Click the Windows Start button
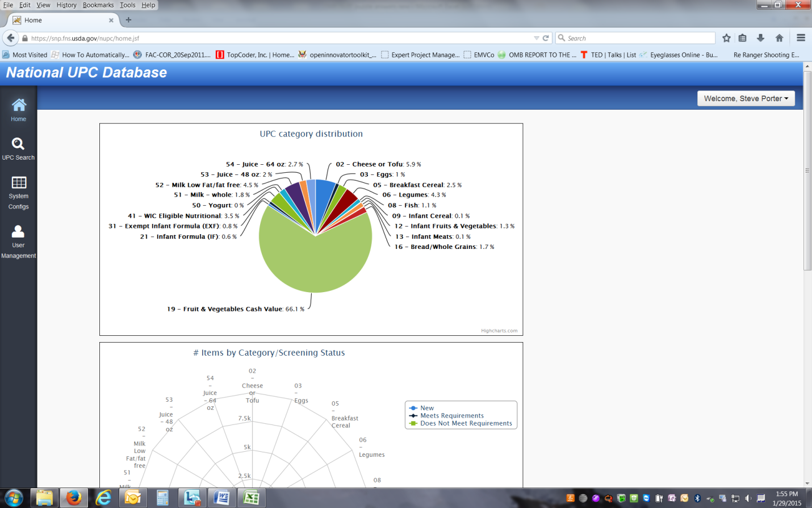The image size is (812, 508). [14, 498]
